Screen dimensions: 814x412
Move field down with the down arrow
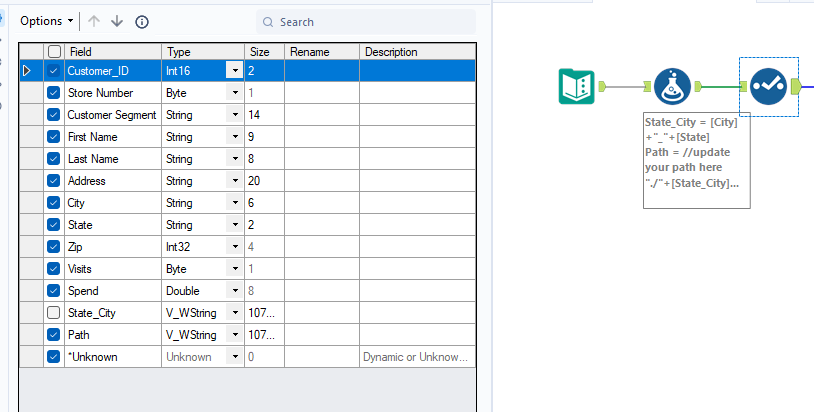pos(117,21)
